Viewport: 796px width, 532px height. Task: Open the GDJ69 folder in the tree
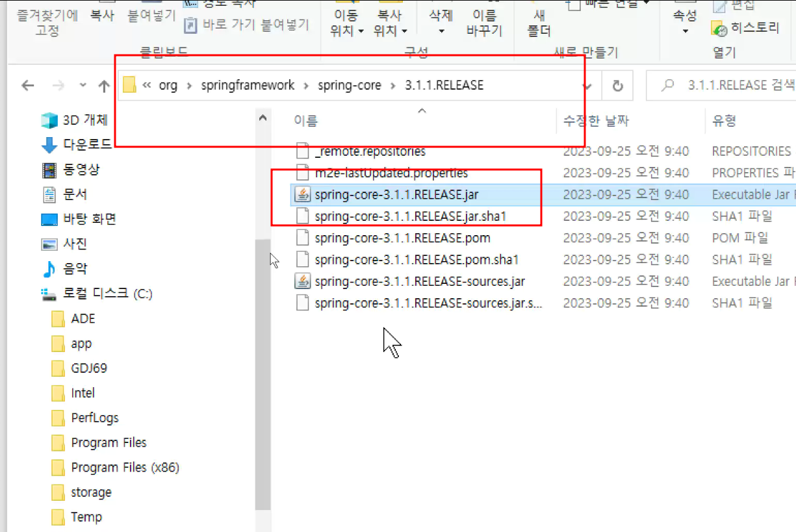pos(89,368)
